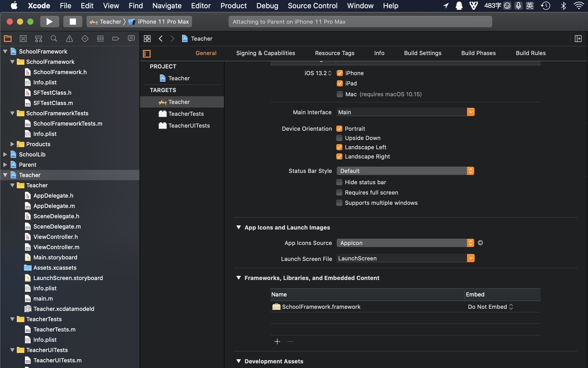Screen dimensions: 588x368
Task: Switch to Build Settings tab
Action: [423, 53]
